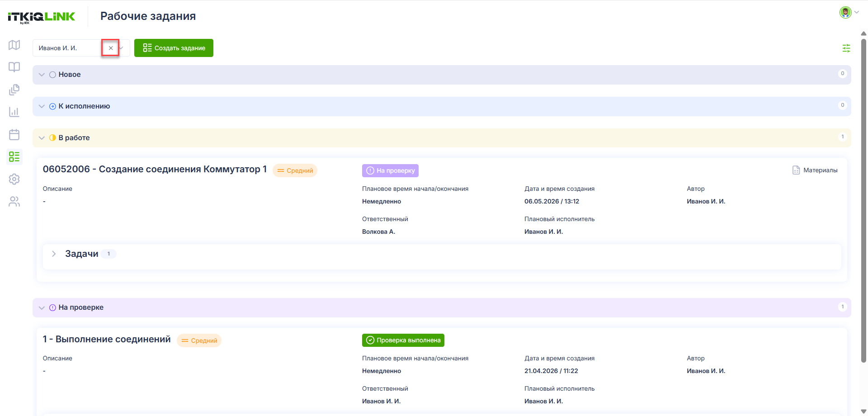Open task 06052006 Создание соединения title
This screenshot has width=868, height=416.
coord(155,169)
